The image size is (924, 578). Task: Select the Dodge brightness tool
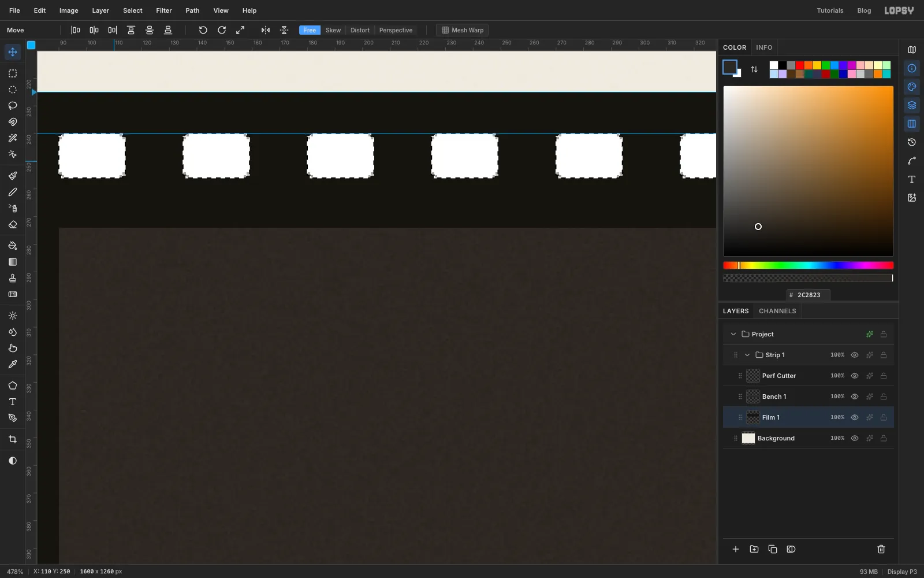pyautogui.click(x=13, y=316)
